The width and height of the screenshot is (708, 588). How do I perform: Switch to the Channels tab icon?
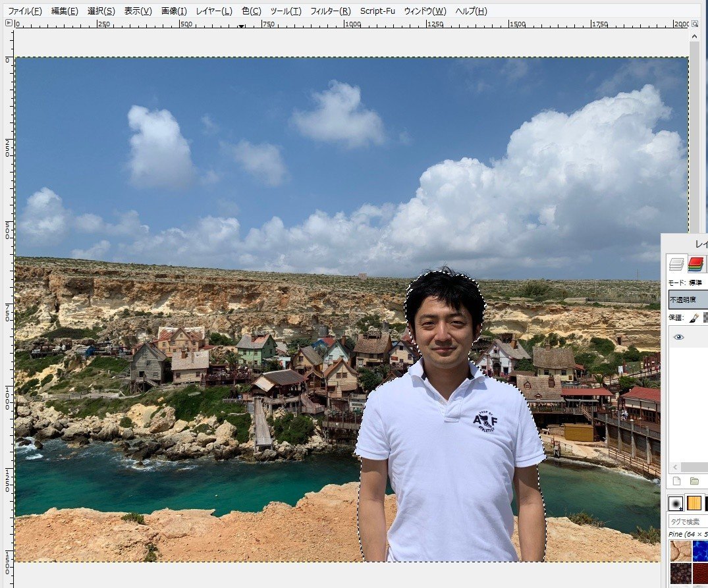tap(695, 264)
